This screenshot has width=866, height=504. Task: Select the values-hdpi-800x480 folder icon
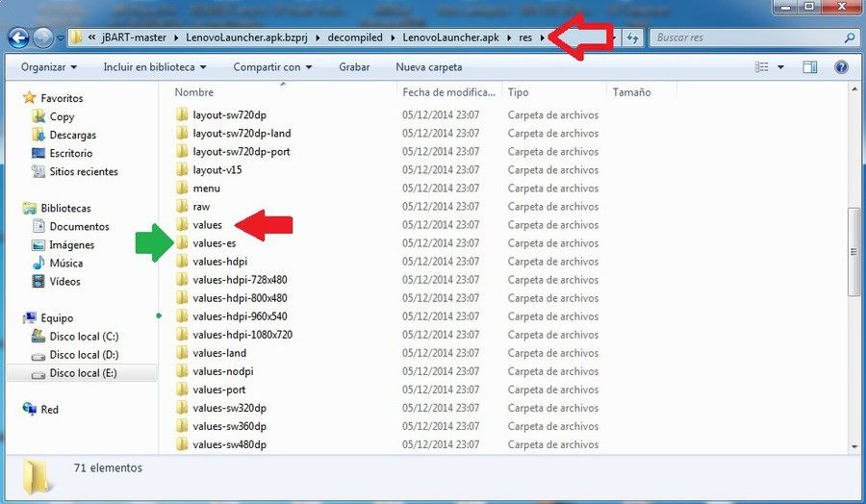182,297
